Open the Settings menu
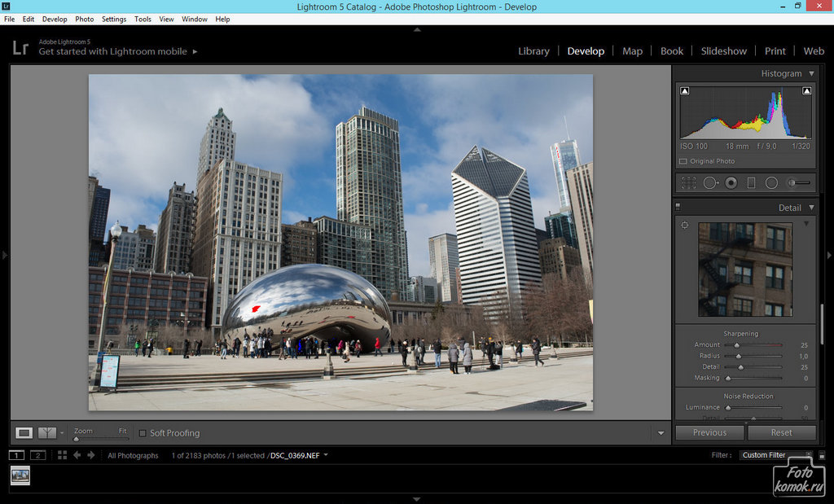The image size is (834, 504). [x=114, y=20]
